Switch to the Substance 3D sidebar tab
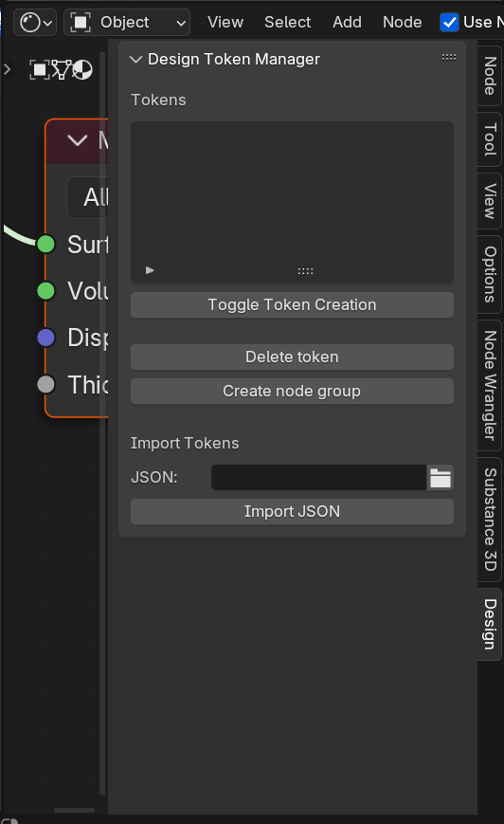Screen dimensions: 504x824 [490, 520]
